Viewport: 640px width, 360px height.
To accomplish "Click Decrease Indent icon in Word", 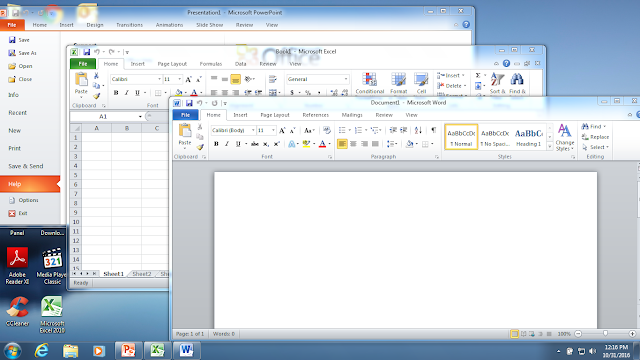I will click(x=393, y=130).
